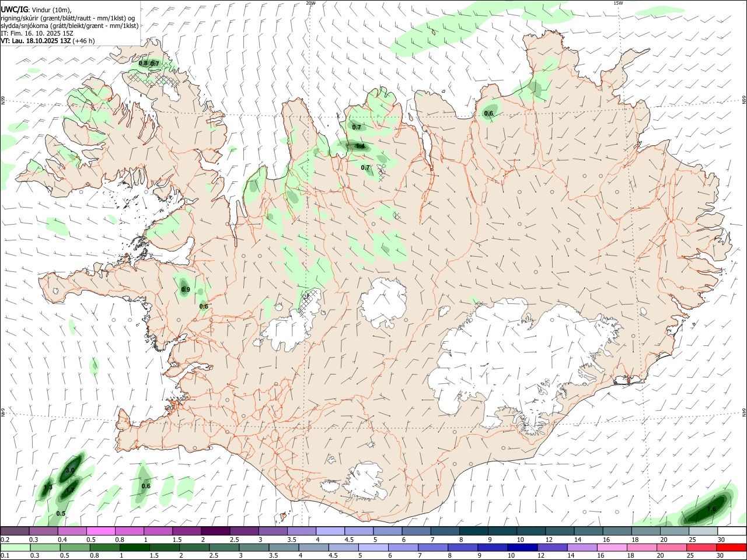The width and height of the screenshot is (747, 560).
Task: Click the 0.6 value off the southwest coast
Action: click(146, 486)
